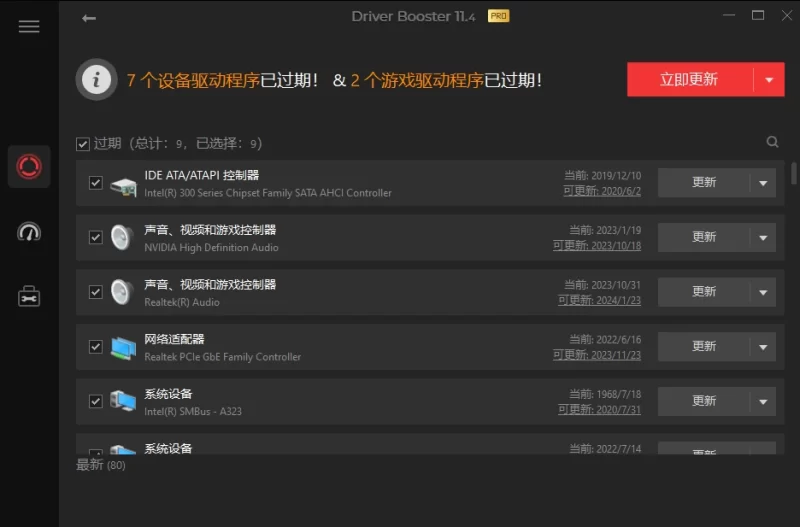Image resolution: width=800 pixels, height=527 pixels.
Task: Uncheck the Realtek PCIe GbE checkbox
Action: 95,346
